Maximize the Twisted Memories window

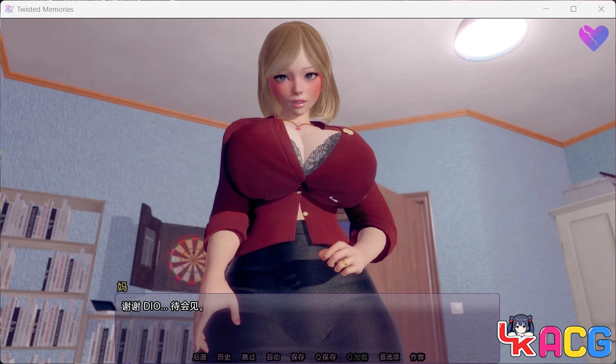click(x=573, y=9)
